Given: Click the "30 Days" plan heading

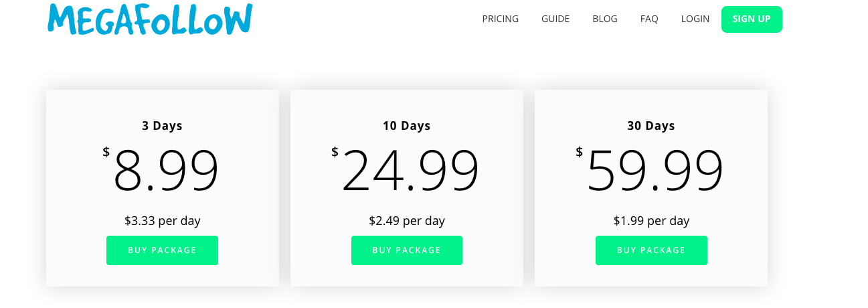Looking at the screenshot, I should pyautogui.click(x=651, y=126).
